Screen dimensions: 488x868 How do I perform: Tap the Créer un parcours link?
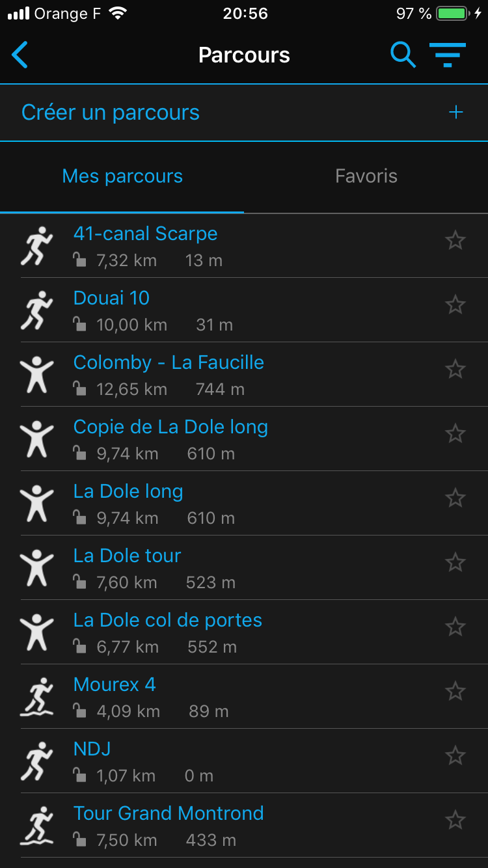pyautogui.click(x=111, y=113)
